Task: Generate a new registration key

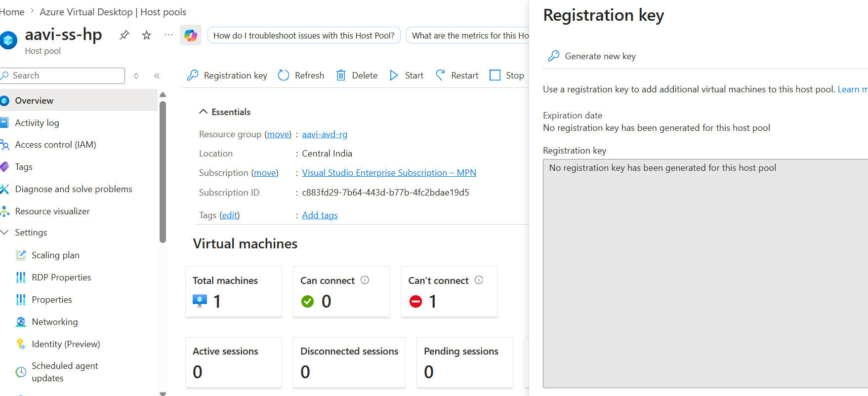Action: 592,56
